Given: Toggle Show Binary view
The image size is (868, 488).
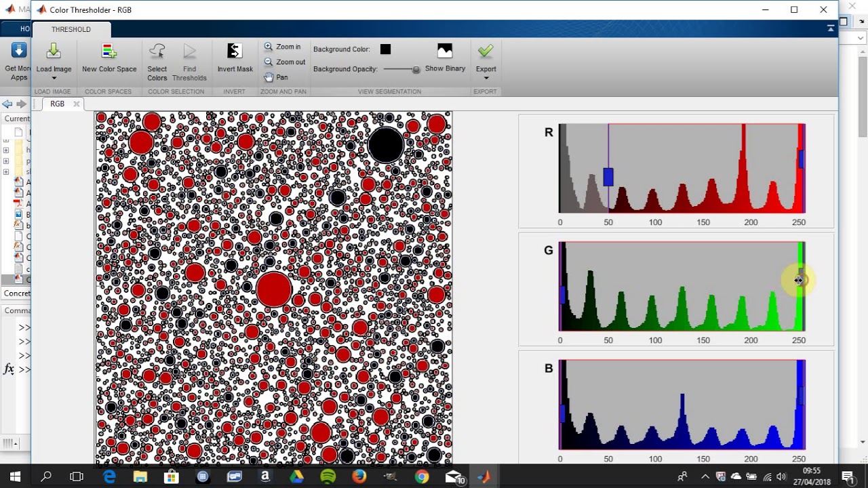Looking at the screenshot, I should [445, 58].
